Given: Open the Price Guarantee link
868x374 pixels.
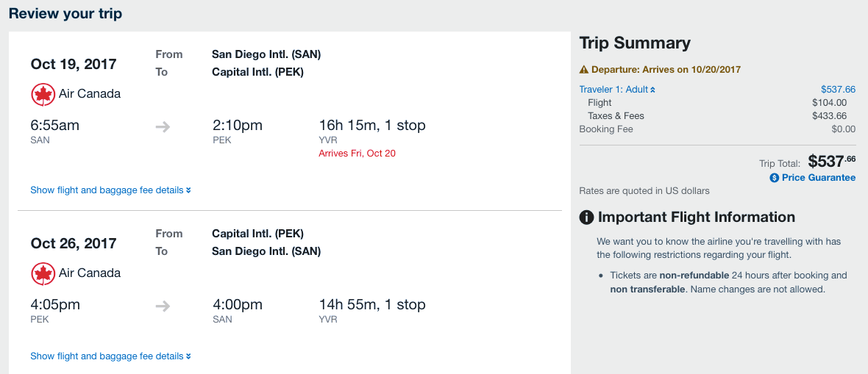Looking at the screenshot, I should point(818,178).
